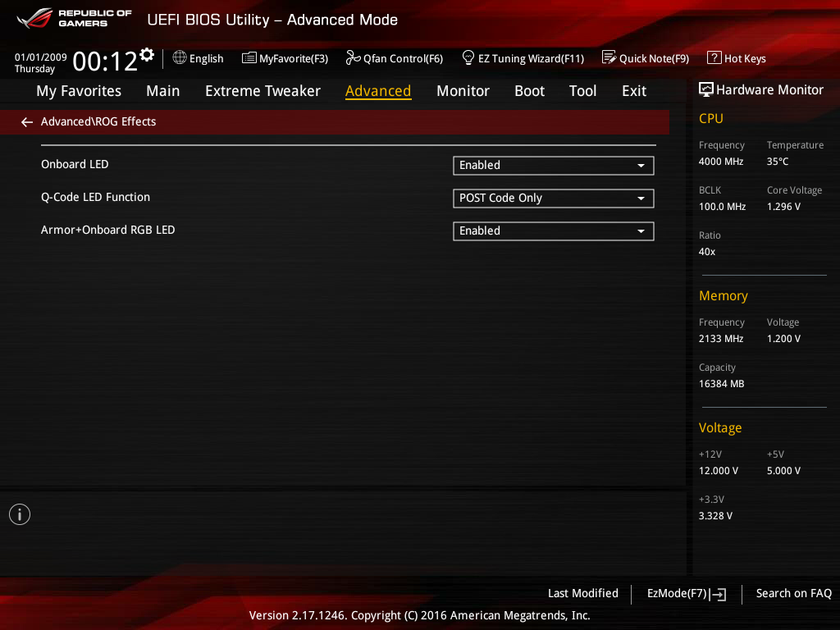Click the EzMode exit arrow icon
Viewport: 840px width, 630px height.
point(718,594)
